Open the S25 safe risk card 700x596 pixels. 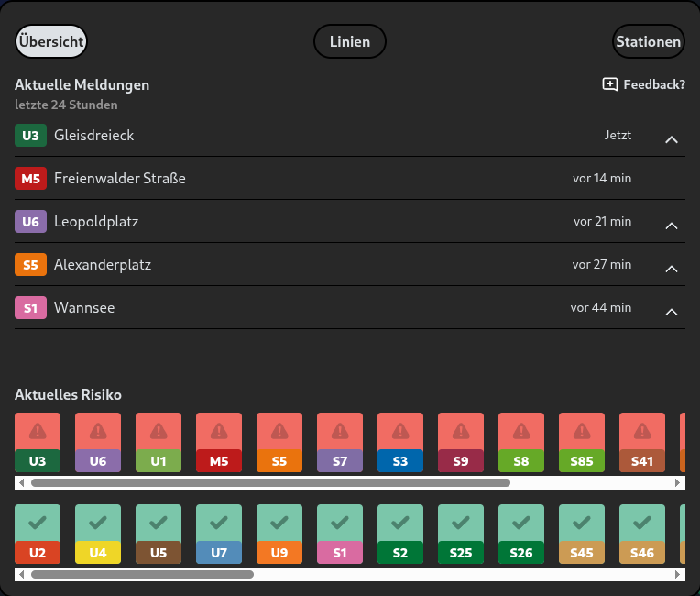coord(461,534)
